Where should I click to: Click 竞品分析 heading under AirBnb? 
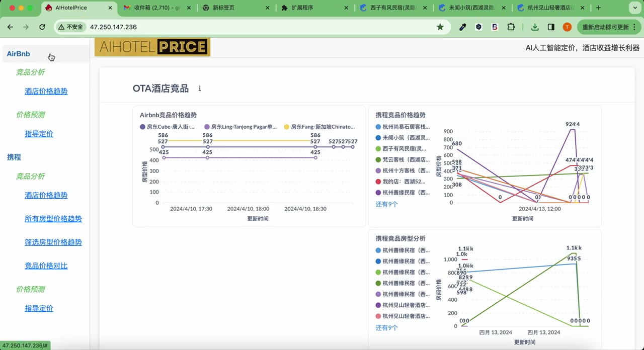click(x=31, y=72)
